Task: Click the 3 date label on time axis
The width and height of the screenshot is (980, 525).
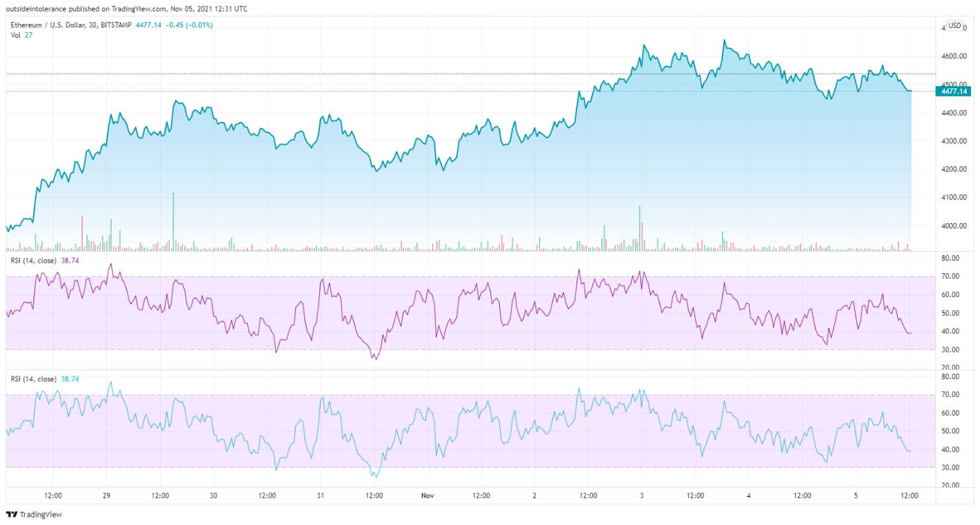Action: pos(642,495)
